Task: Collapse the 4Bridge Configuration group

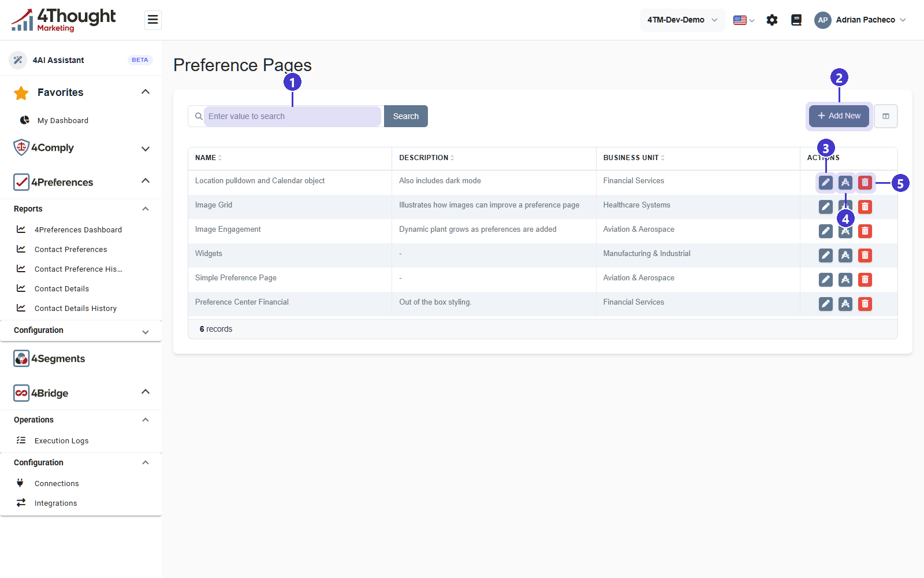Action: coord(146,462)
